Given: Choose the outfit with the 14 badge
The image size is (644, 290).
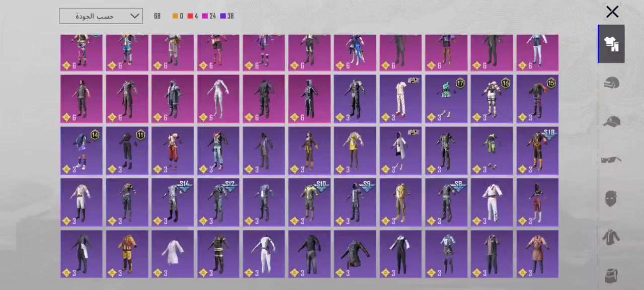Looking at the screenshot, I should tap(82, 150).
